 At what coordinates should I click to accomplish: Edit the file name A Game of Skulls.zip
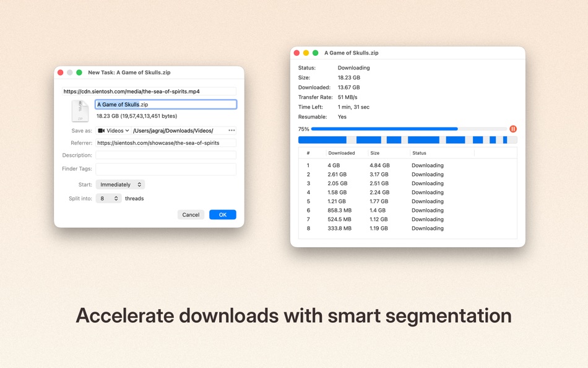(x=166, y=105)
